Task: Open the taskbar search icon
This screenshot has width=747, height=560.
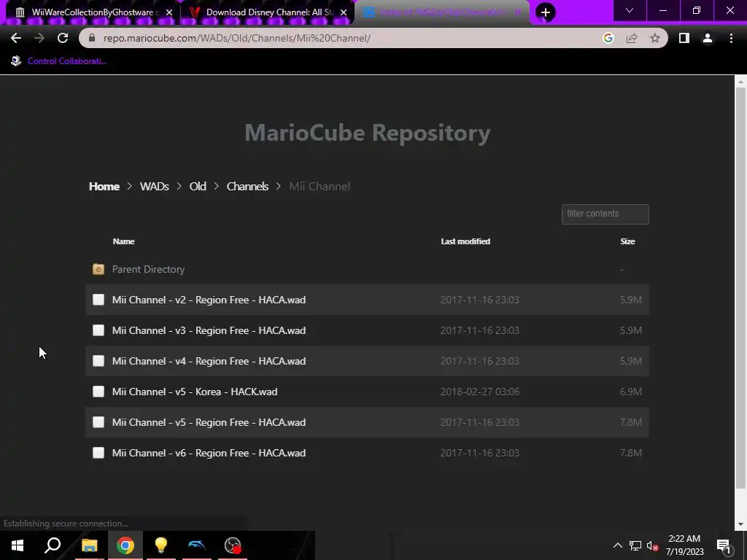Action: click(x=53, y=545)
